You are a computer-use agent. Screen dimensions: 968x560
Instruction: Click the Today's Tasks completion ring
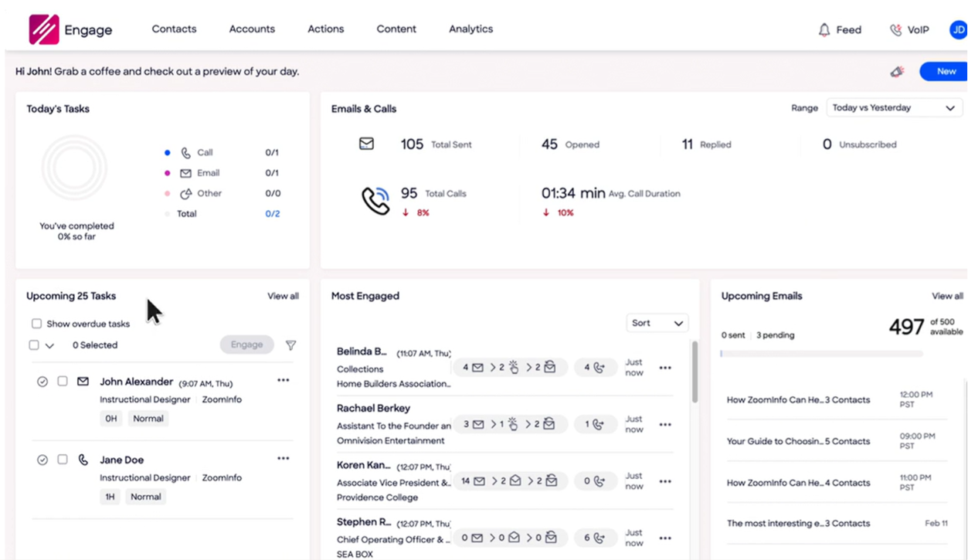point(74,167)
